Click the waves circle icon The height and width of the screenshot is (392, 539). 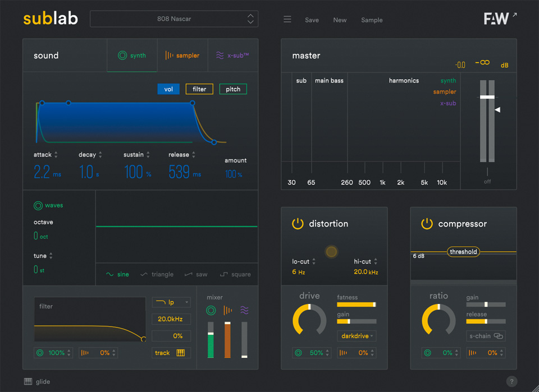tap(38, 206)
